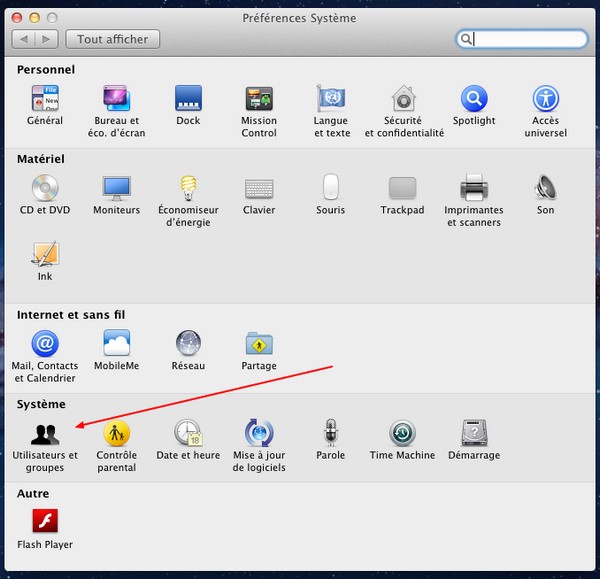Image resolution: width=600 pixels, height=579 pixels.
Task: Focus the preferences search field
Action: pyautogui.click(x=521, y=39)
